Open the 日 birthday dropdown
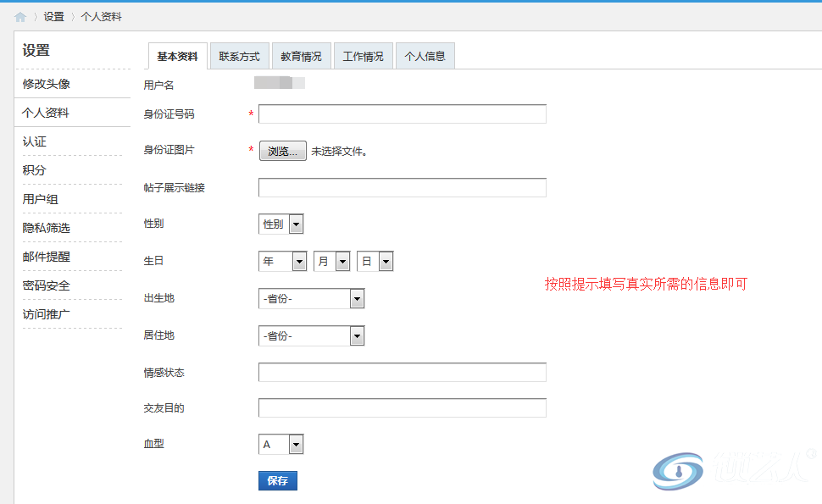Image resolution: width=822 pixels, height=504 pixels. (375, 262)
